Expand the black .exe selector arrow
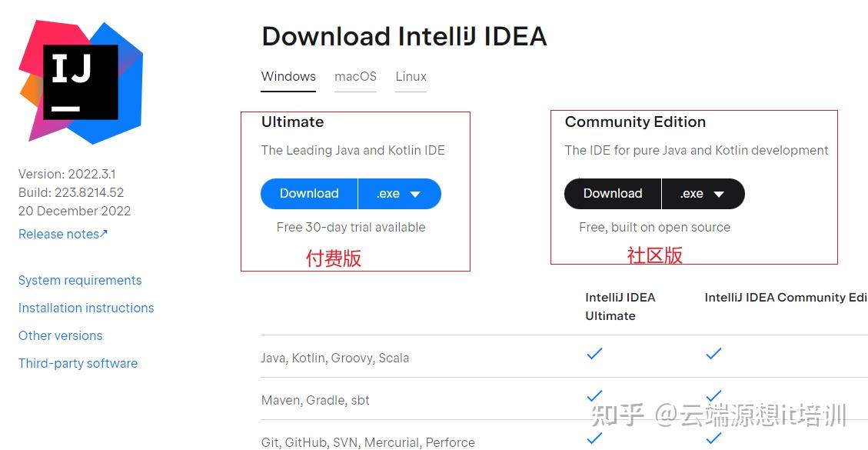The height and width of the screenshot is (450, 868). coord(720,194)
